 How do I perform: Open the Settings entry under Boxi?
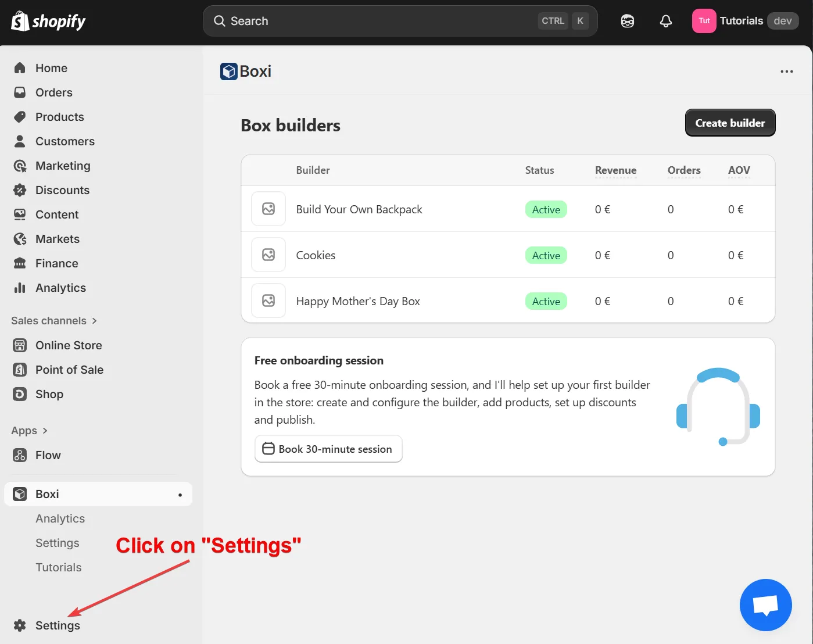click(57, 542)
